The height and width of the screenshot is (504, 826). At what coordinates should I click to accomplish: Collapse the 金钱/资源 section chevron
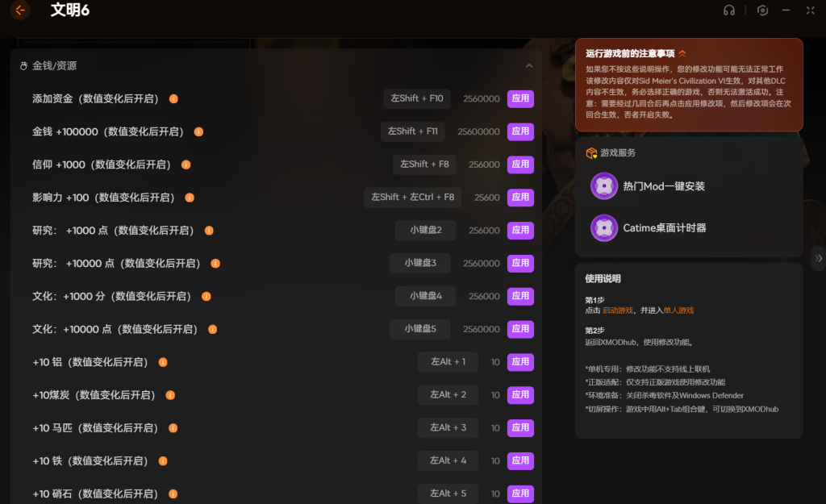coord(529,66)
